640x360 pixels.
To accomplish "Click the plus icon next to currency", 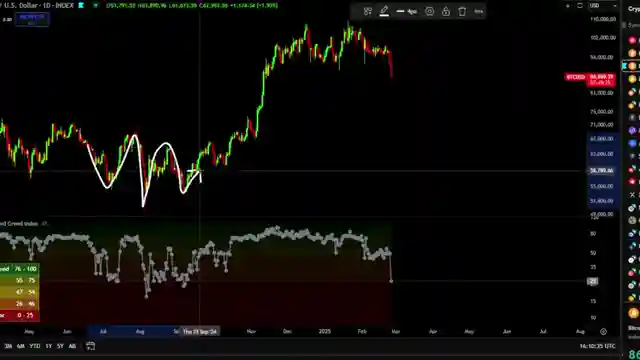I will 568,6.
